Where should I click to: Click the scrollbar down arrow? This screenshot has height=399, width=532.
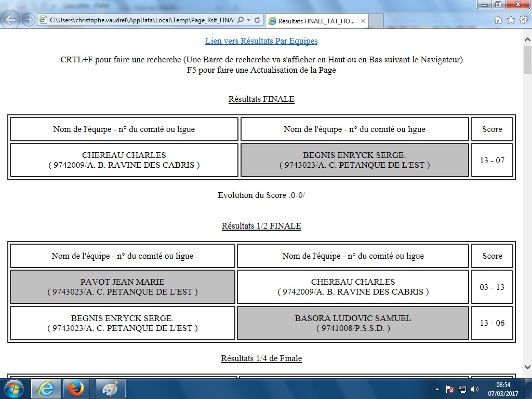tap(526, 367)
